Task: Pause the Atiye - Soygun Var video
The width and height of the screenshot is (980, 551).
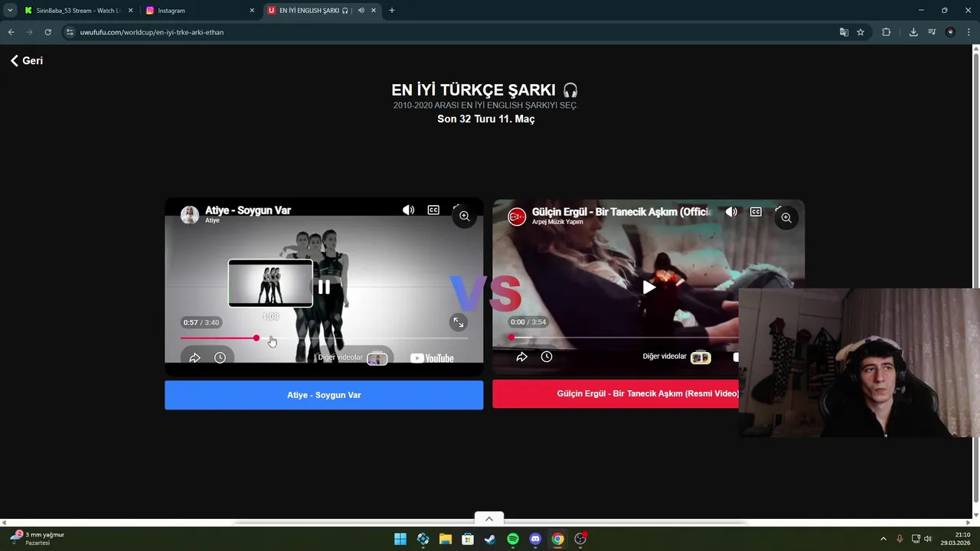Action: (x=324, y=287)
